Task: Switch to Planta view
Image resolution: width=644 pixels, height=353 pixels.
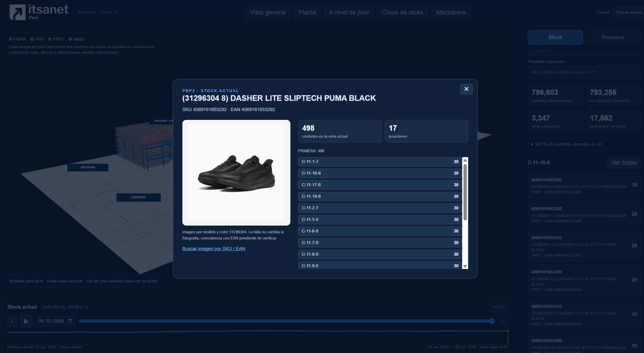Action: 307,12
